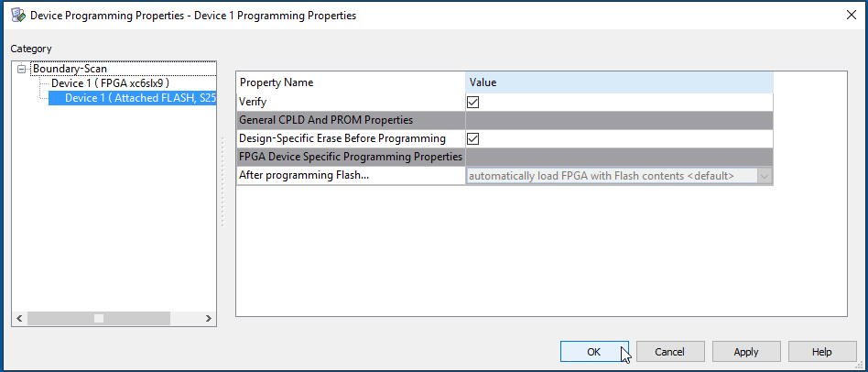This screenshot has height=372, width=868.
Task: Click the OK button
Action: (593, 352)
